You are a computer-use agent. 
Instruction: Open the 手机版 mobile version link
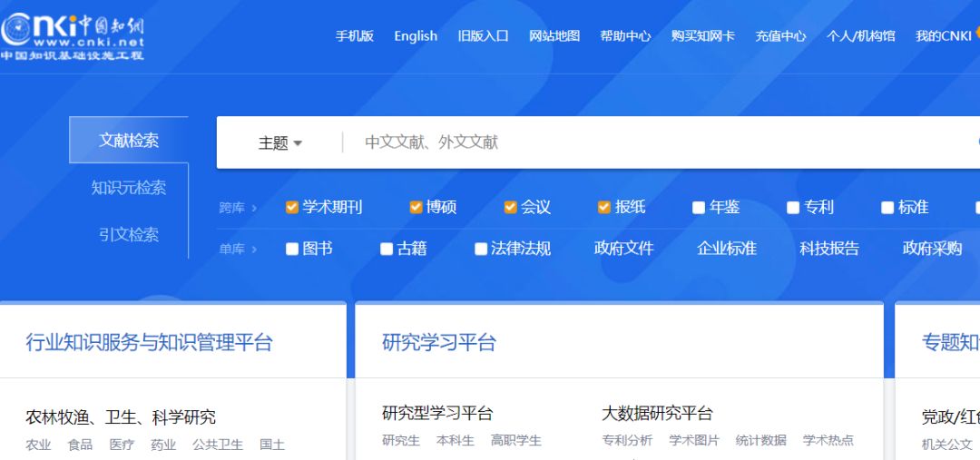pyautogui.click(x=355, y=36)
